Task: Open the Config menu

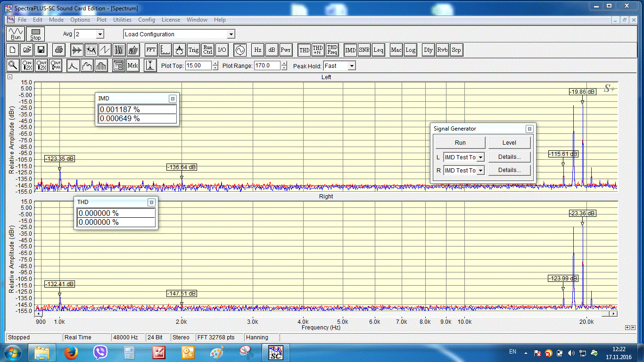Action: 147,20
